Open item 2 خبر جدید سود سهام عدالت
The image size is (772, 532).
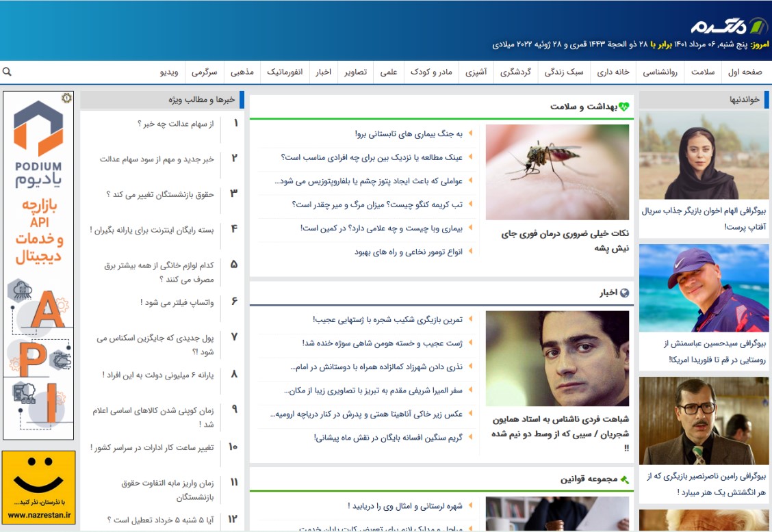[x=157, y=159]
